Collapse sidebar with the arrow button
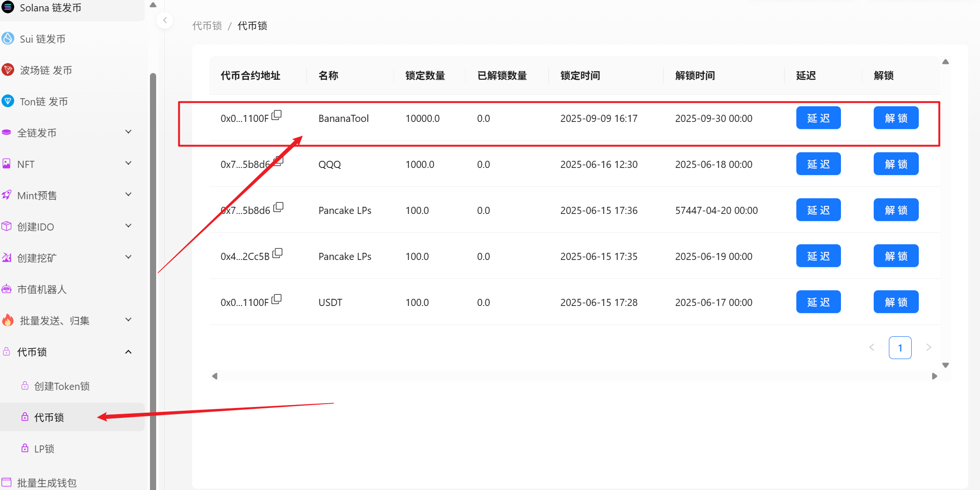The image size is (980, 490). click(x=165, y=20)
